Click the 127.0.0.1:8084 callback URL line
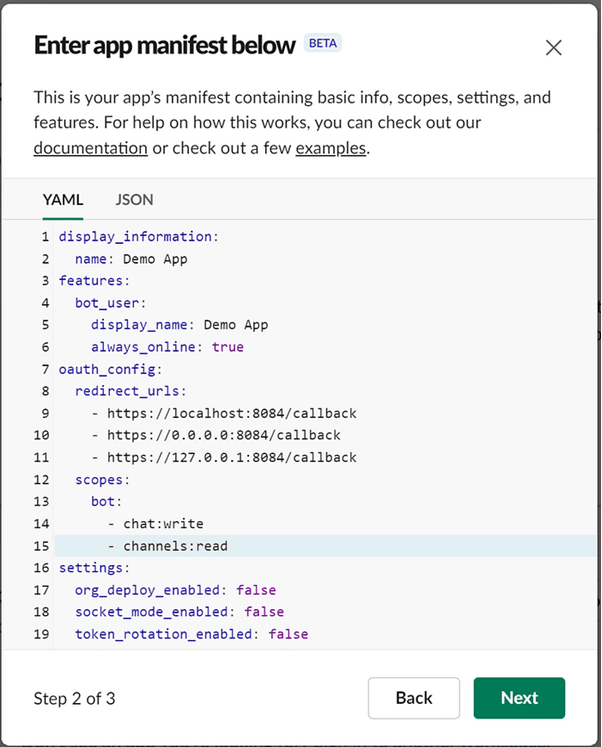 [x=231, y=457]
